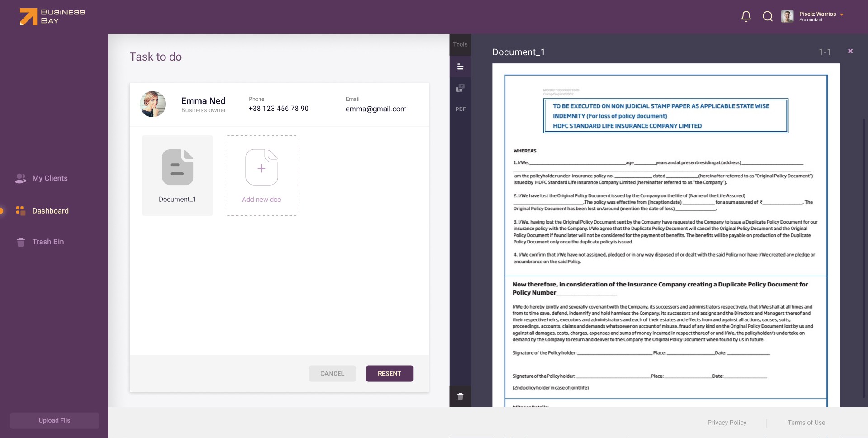Viewport: 868px width, 438px height.
Task: Click the Upload Fils button
Action: (x=54, y=420)
